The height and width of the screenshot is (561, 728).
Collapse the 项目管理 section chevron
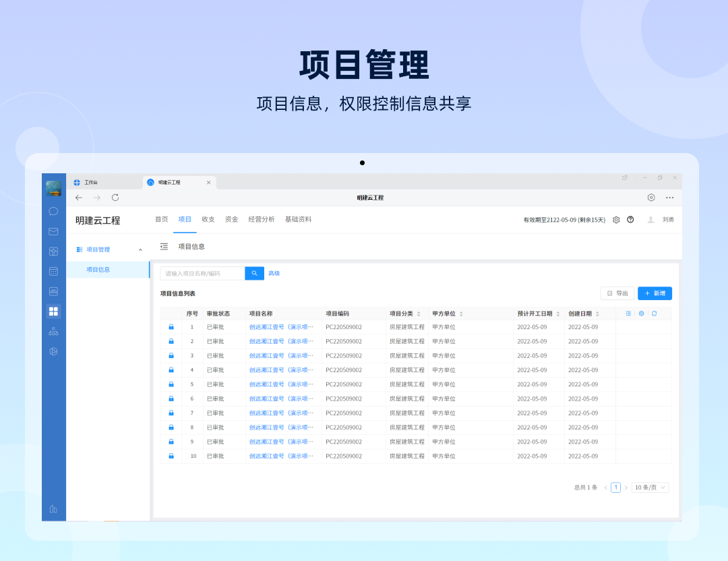[140, 250]
